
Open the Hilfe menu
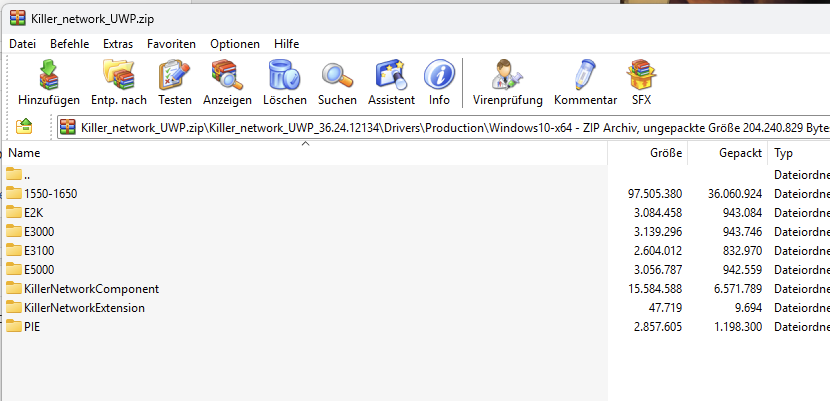pyautogui.click(x=286, y=44)
